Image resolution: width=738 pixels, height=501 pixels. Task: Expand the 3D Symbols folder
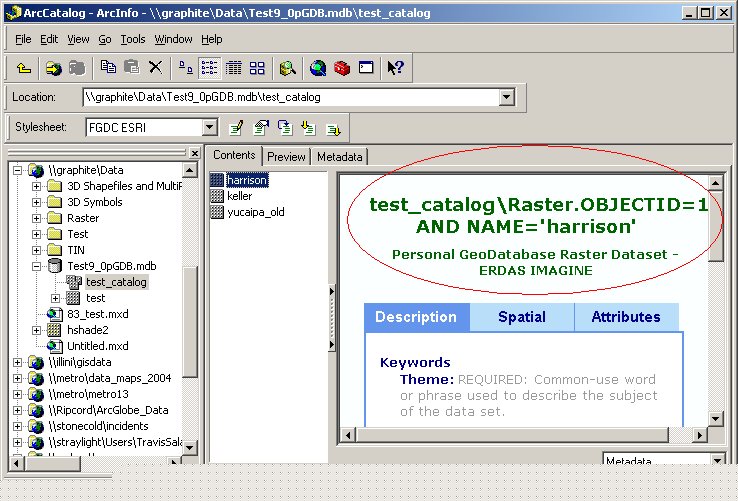pyautogui.click(x=36, y=202)
